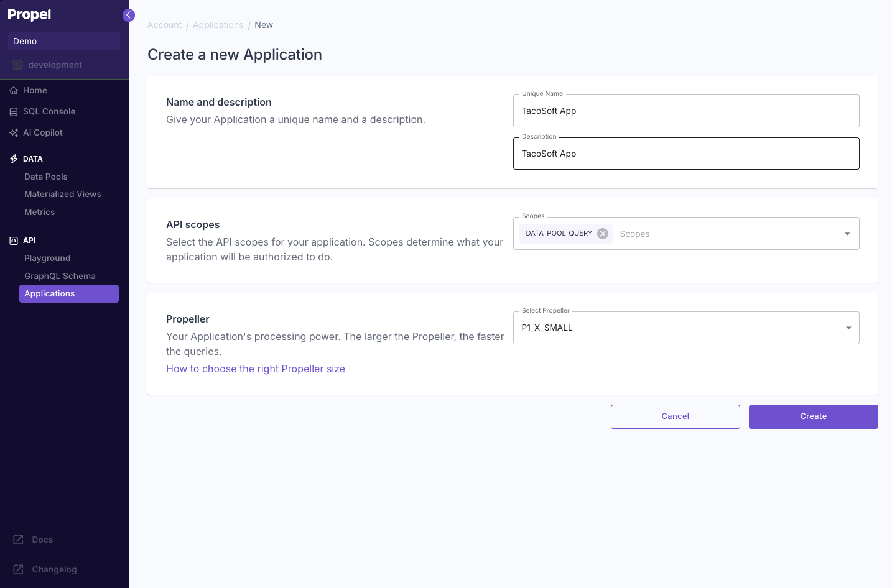Cancel the application creation

(x=675, y=416)
